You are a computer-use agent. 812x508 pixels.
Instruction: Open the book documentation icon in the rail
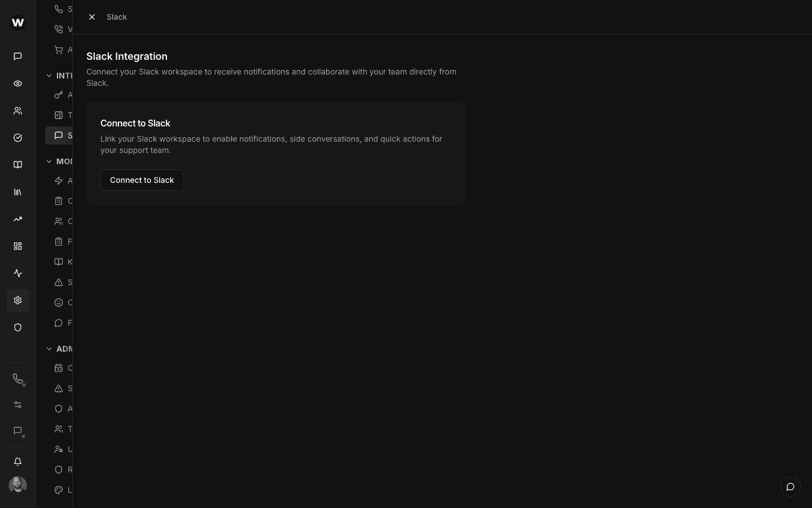point(17,164)
